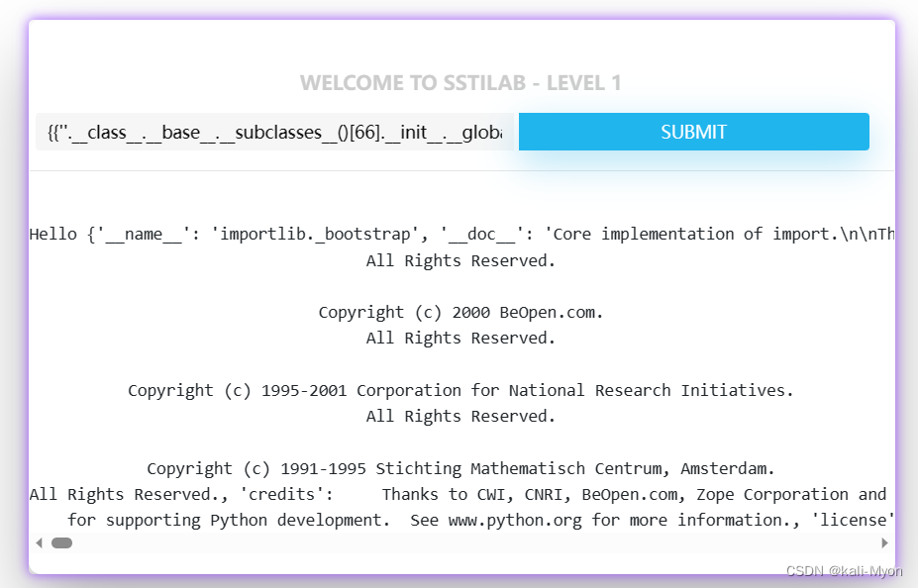
Task: Click the line starting "Hello {'__name__'"
Action: pos(461,234)
